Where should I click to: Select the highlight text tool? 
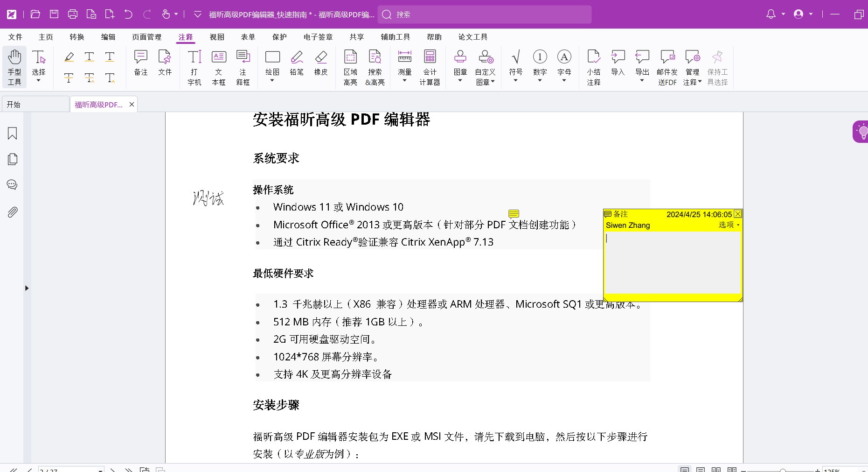[x=69, y=57]
